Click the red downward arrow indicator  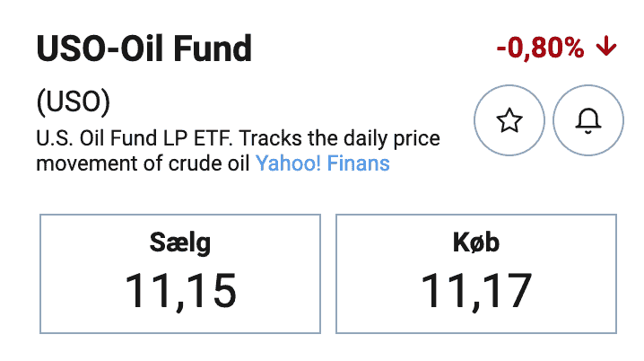(x=606, y=47)
